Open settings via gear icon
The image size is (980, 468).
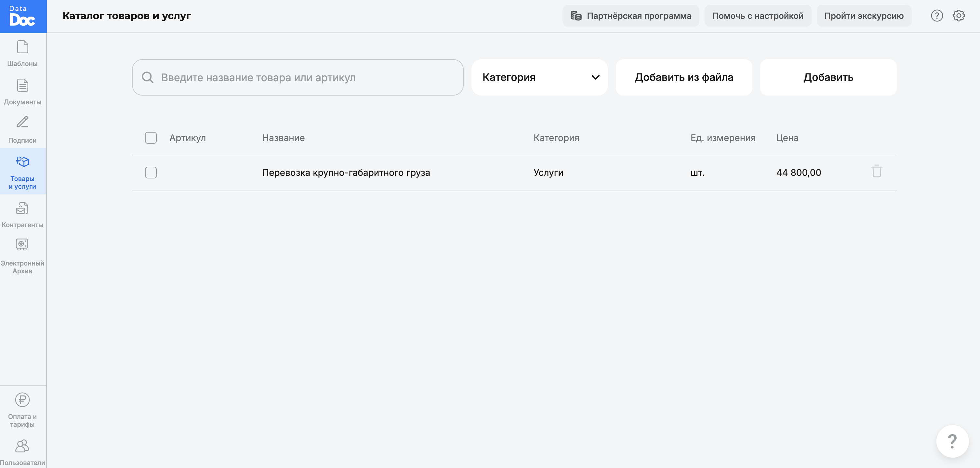(959, 16)
